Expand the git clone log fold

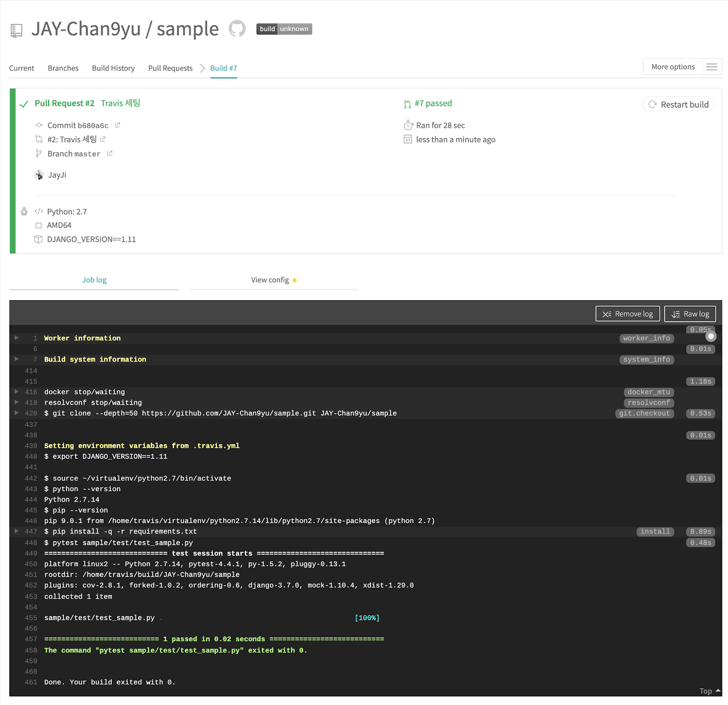coord(16,413)
